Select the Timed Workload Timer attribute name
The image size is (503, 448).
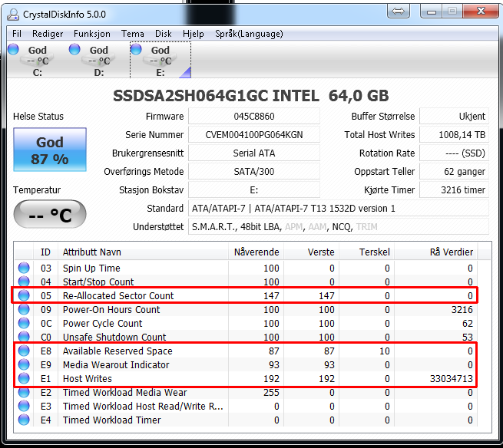pyautogui.click(x=111, y=420)
